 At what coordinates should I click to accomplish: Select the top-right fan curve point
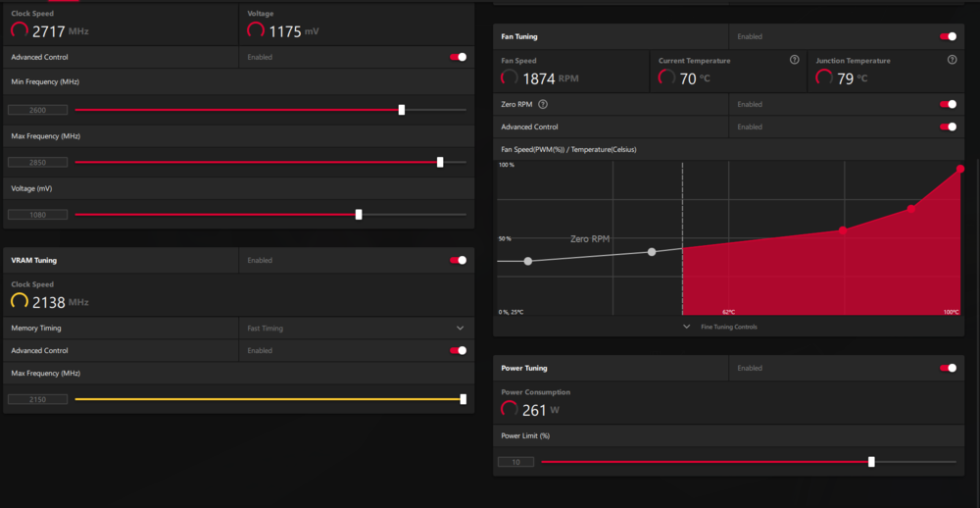[960, 169]
